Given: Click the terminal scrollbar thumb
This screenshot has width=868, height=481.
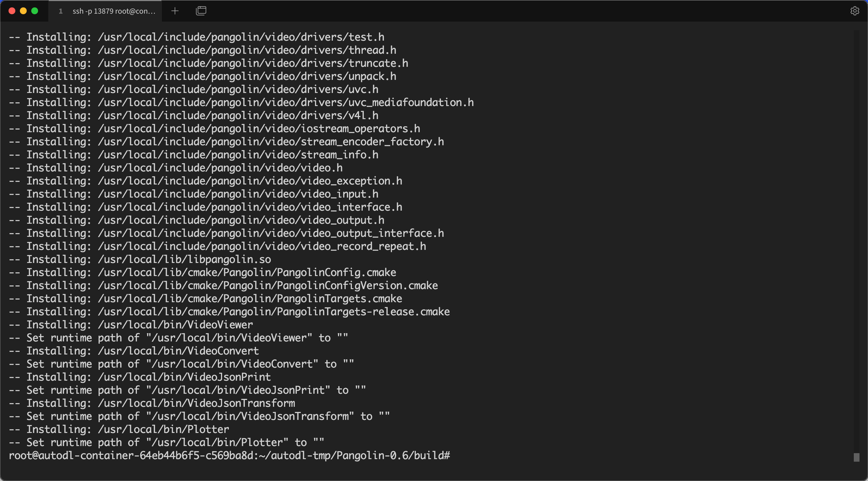Looking at the screenshot, I should click(x=856, y=457).
